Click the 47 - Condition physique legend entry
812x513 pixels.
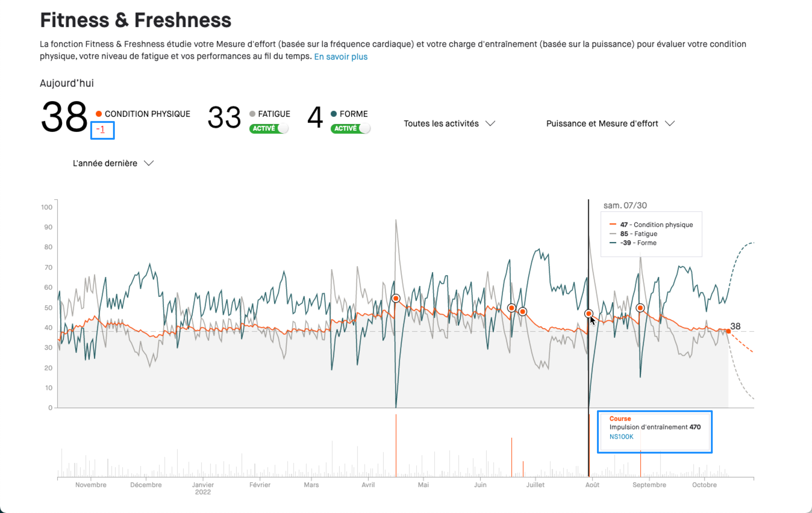(x=651, y=225)
